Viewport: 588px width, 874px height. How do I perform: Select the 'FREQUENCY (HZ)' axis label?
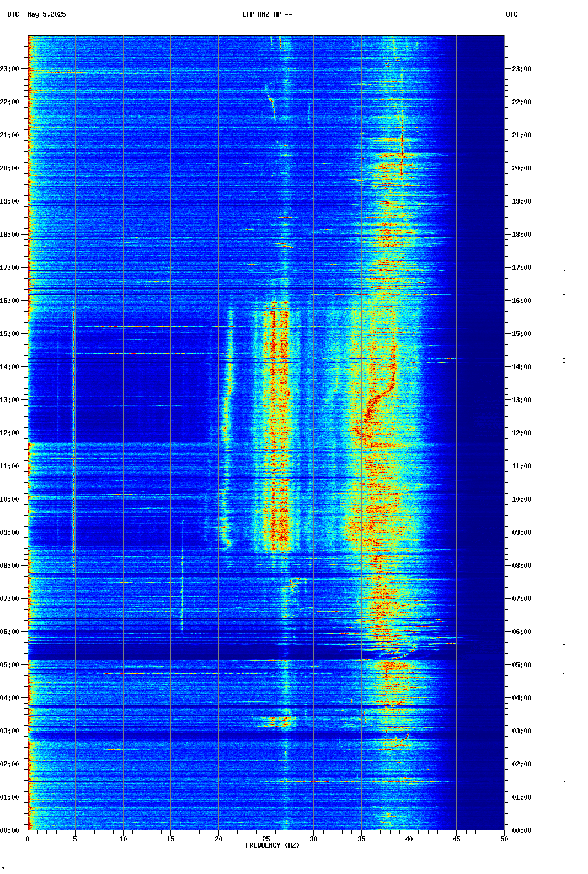point(272,845)
